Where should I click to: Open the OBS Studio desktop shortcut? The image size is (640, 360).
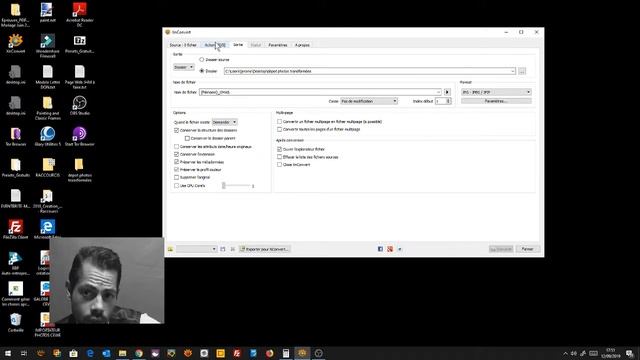[80, 106]
